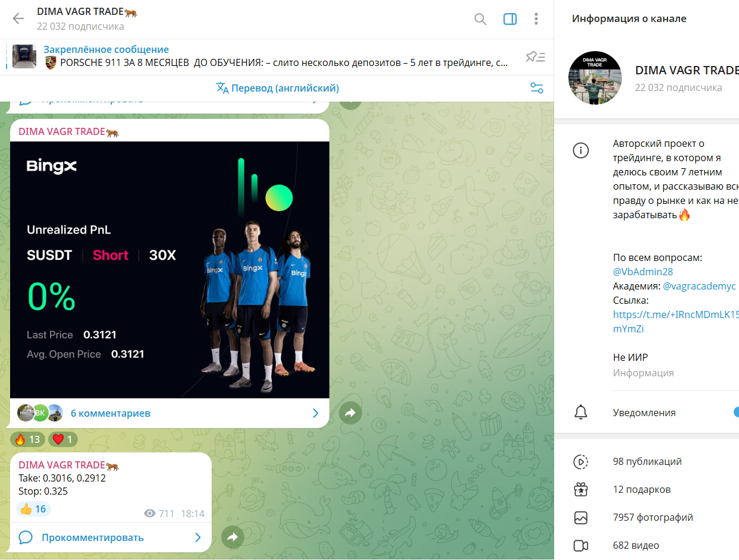Click the info circle icon
Image resolution: width=739 pixels, height=560 pixels.
581,150
